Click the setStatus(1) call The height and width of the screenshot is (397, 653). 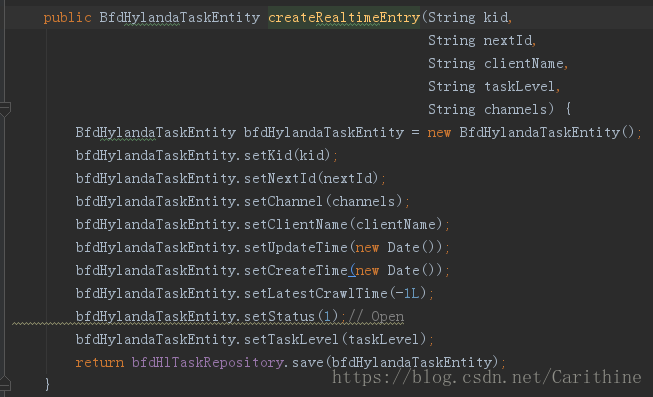coord(291,317)
